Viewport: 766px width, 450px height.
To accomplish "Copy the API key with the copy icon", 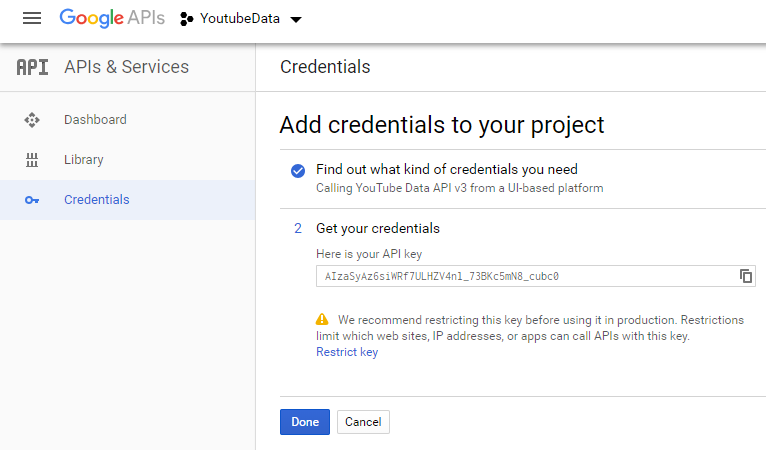I will pos(745,276).
